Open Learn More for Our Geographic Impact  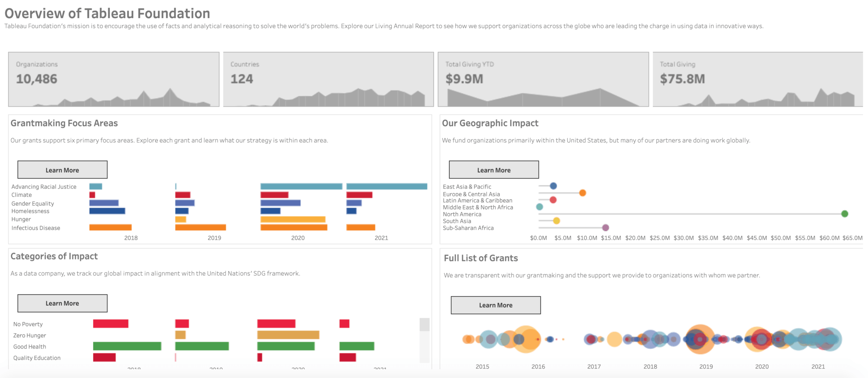494,170
